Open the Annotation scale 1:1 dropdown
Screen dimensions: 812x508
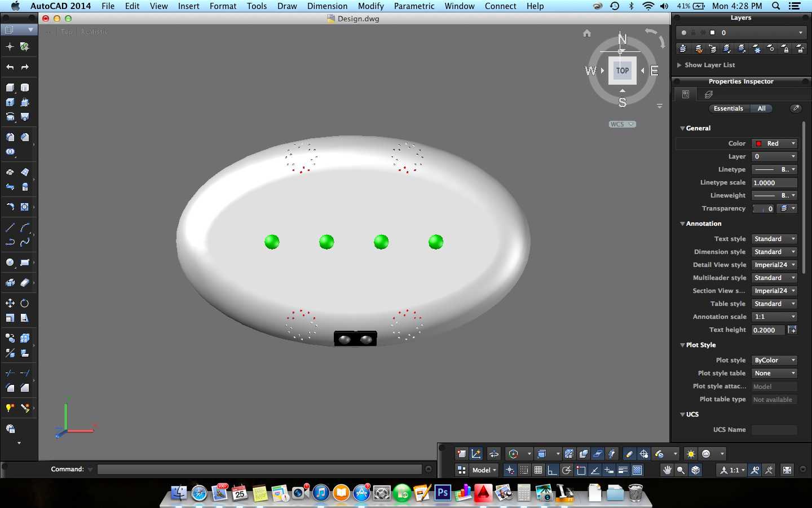775,317
